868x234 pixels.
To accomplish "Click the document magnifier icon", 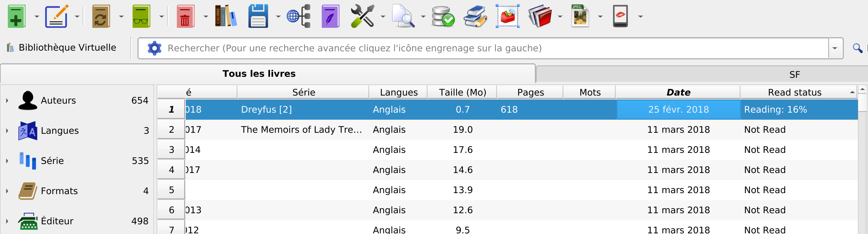I will 403,16.
